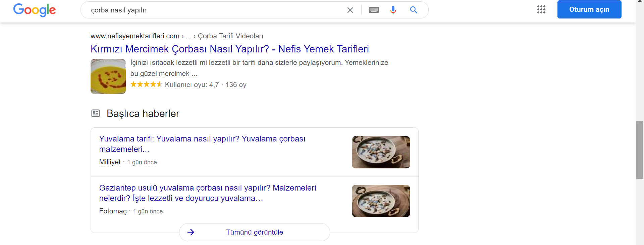This screenshot has width=644, height=245.
Task: Click inside the search input field
Action: pyautogui.click(x=215, y=10)
